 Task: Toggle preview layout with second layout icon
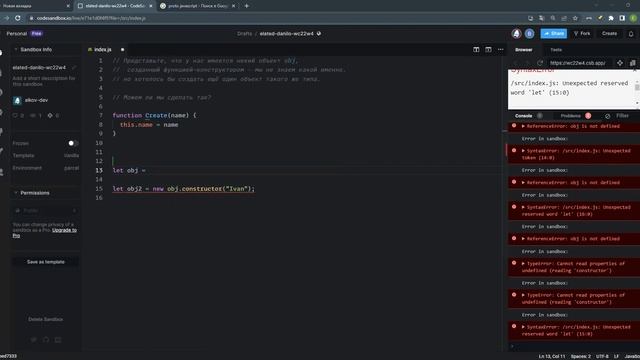tap(488, 49)
